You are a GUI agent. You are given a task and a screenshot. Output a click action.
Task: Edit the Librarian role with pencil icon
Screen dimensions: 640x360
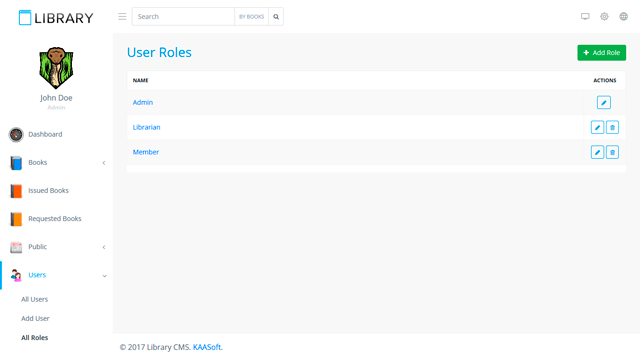point(597,127)
